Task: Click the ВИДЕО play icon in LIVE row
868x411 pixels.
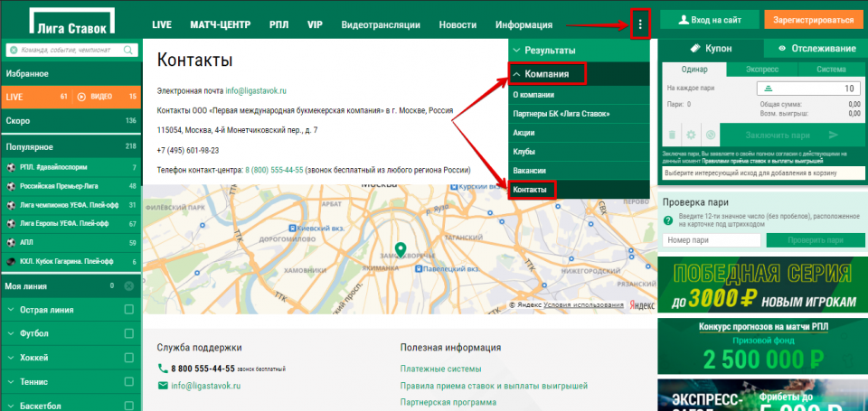Action: pos(81,96)
